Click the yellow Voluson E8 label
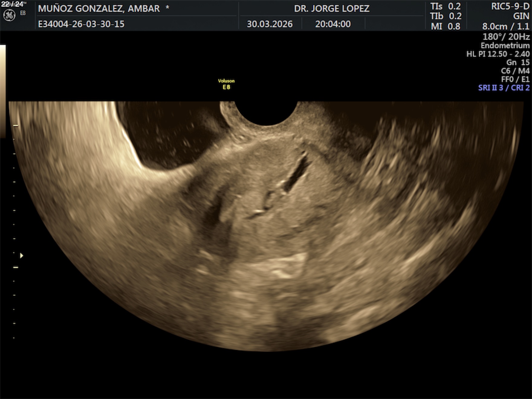Screen dimensions: 532x399 pyautogui.click(x=226, y=84)
